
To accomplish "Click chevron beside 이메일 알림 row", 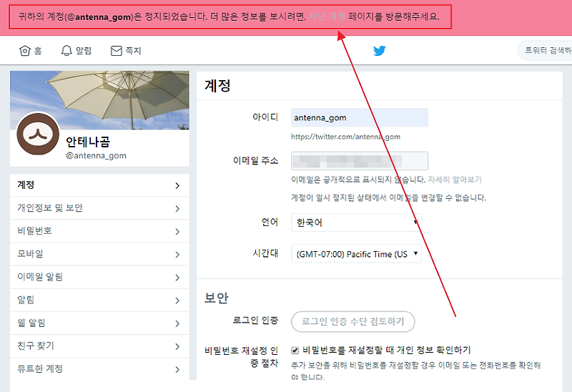I will tap(177, 278).
